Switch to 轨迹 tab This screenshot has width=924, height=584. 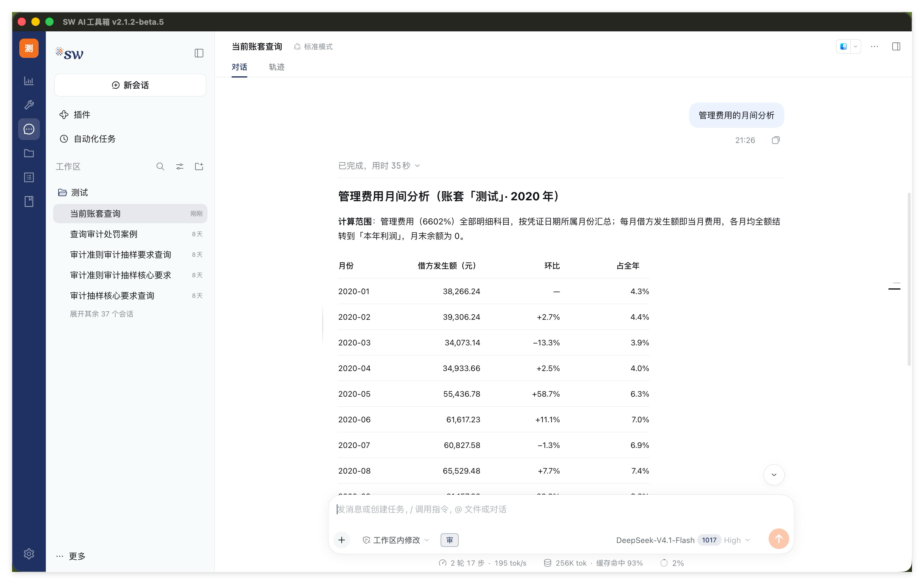point(277,67)
